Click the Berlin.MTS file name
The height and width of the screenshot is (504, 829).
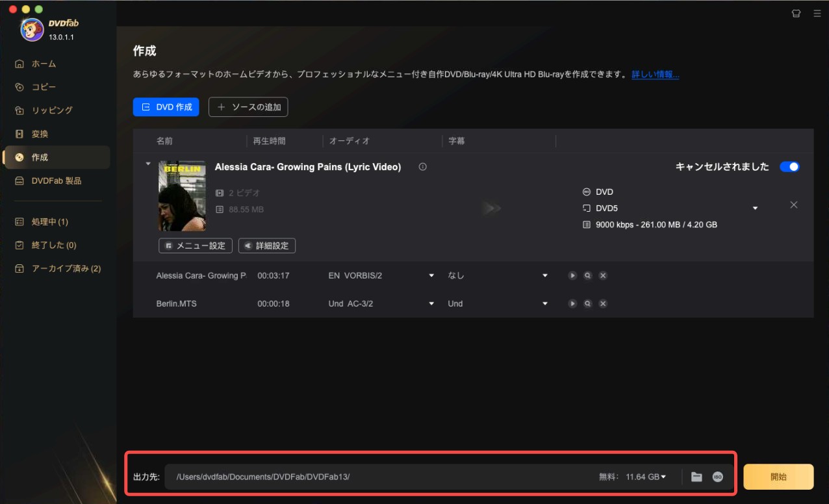[177, 303]
